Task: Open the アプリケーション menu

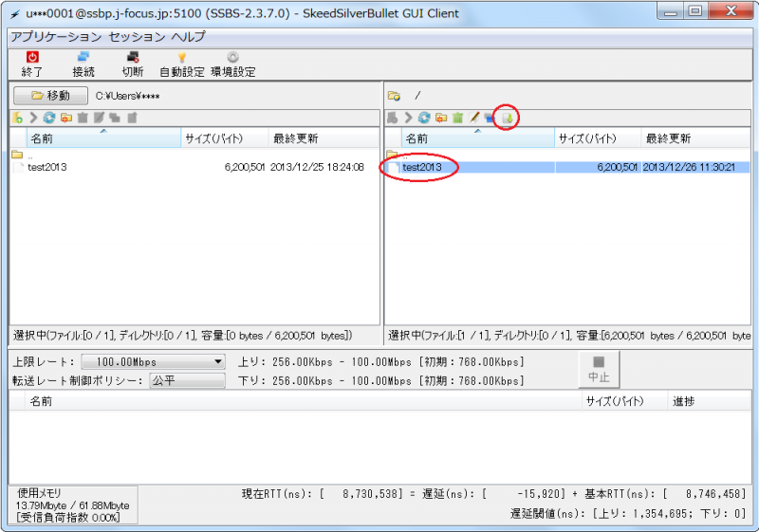Action: point(56,36)
